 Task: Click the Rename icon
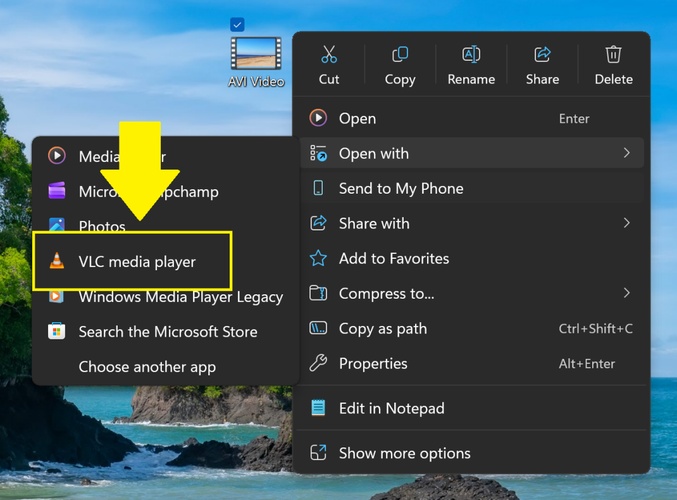pos(471,55)
